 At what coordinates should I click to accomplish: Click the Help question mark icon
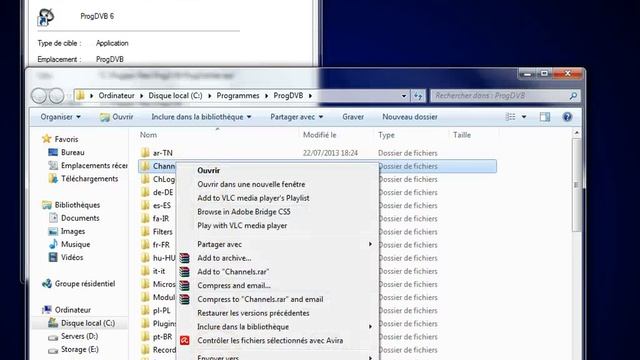click(567, 117)
